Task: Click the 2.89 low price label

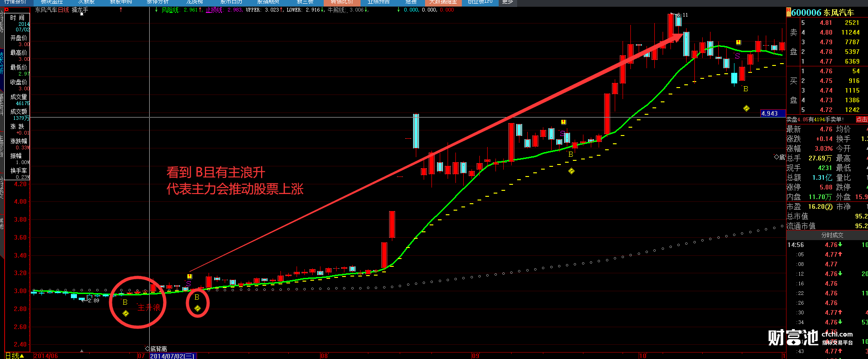Action: (x=93, y=300)
